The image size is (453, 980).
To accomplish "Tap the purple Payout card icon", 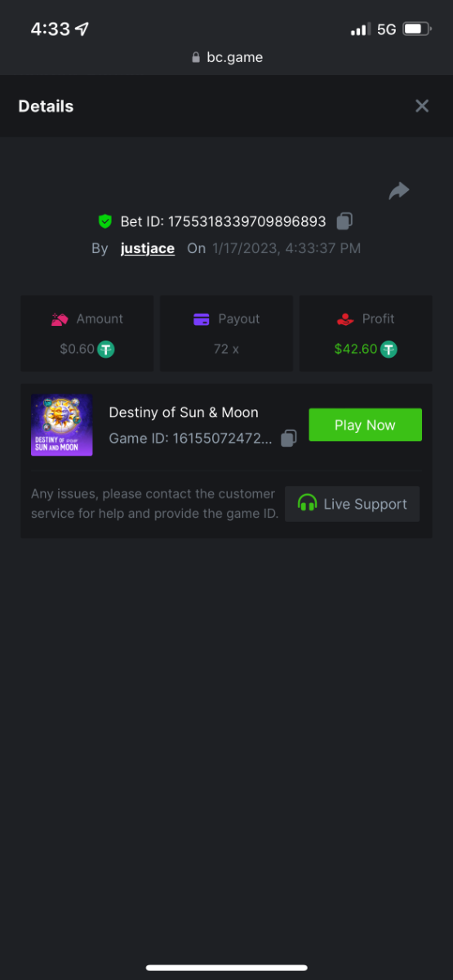I will pyautogui.click(x=202, y=319).
